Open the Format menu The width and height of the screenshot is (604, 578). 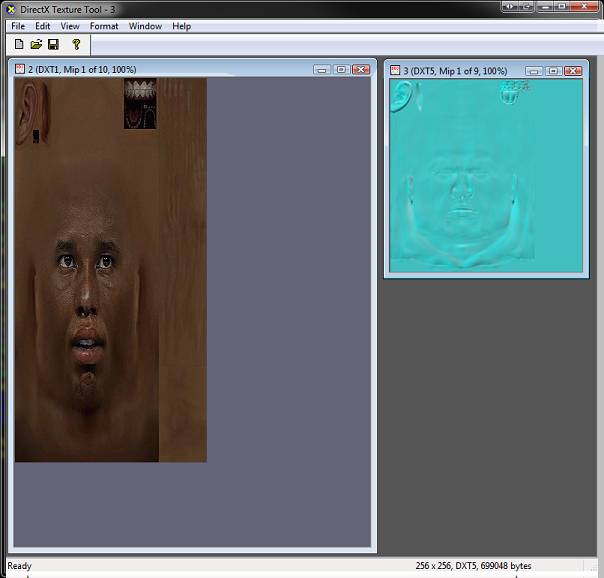pos(103,26)
